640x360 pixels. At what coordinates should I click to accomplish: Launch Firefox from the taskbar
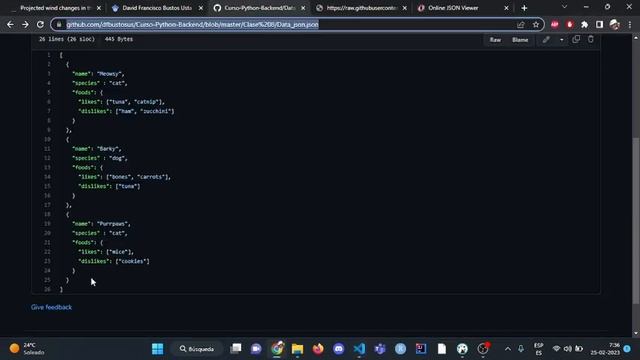coord(318,349)
